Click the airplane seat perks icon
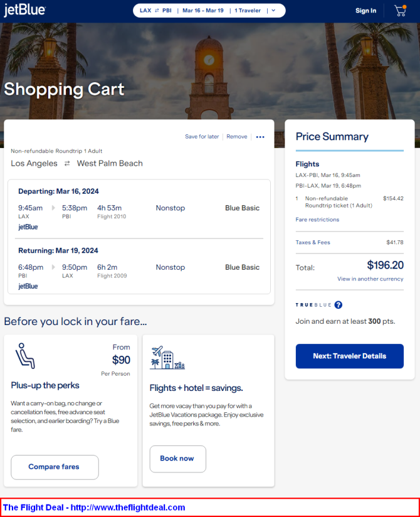The width and height of the screenshot is (420, 517). point(25,356)
